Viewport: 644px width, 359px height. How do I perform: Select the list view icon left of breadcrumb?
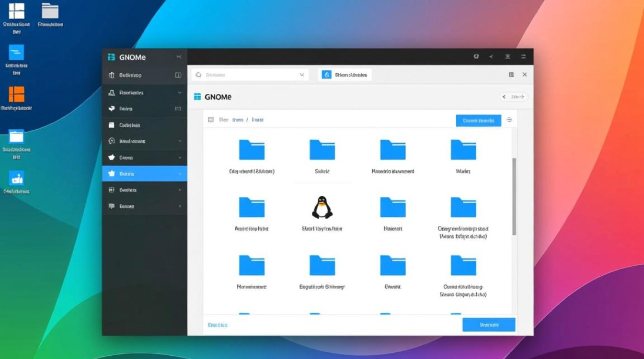(211, 120)
